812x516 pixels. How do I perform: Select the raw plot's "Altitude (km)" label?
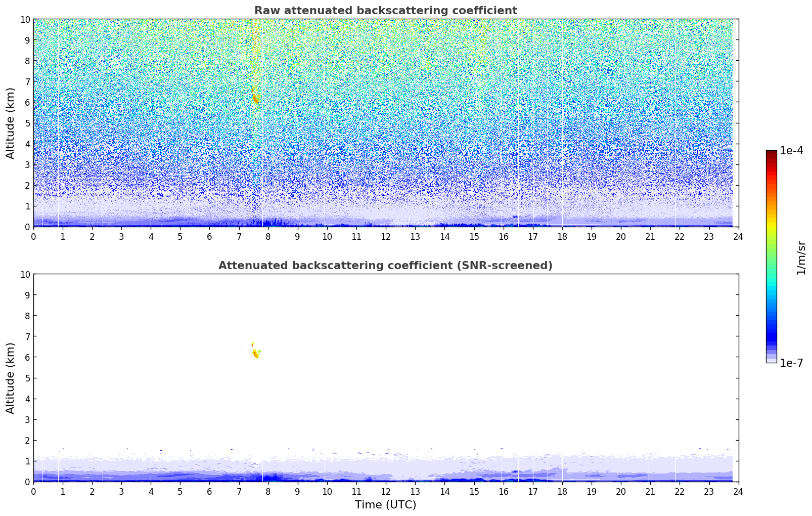11,123
